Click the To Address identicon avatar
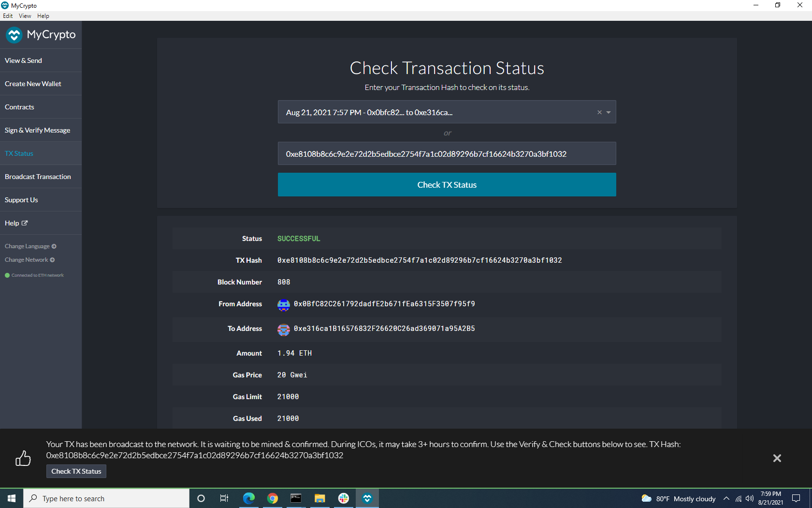Image resolution: width=812 pixels, height=508 pixels. (284, 329)
